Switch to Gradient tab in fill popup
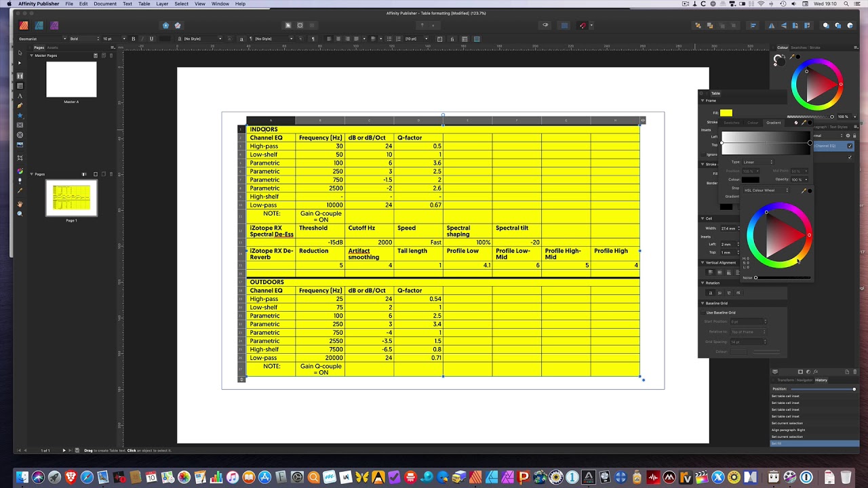868x488 pixels. 774,123
